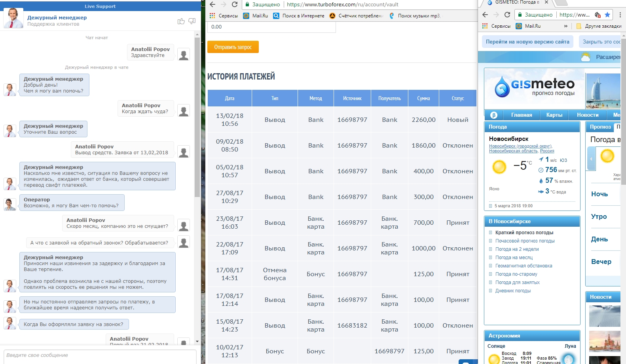Go back in the TurboForex browser window
The width and height of the screenshot is (626, 364).
point(212,4)
